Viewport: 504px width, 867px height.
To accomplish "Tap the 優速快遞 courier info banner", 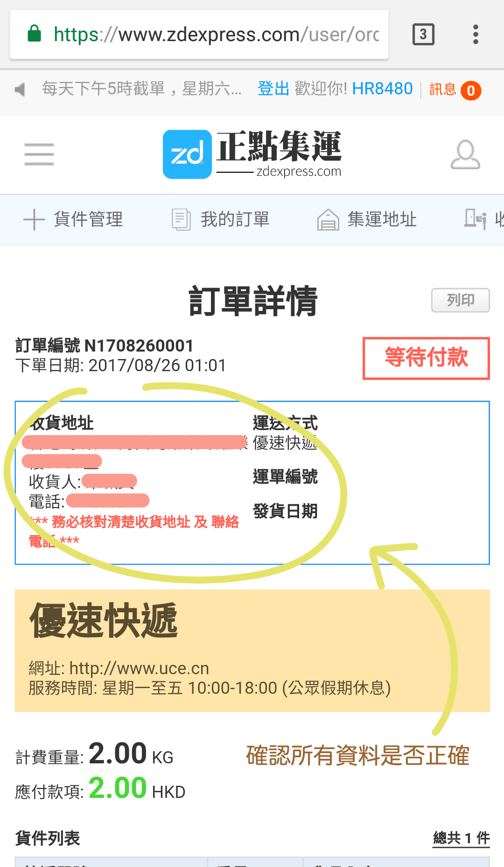I will coord(252,650).
